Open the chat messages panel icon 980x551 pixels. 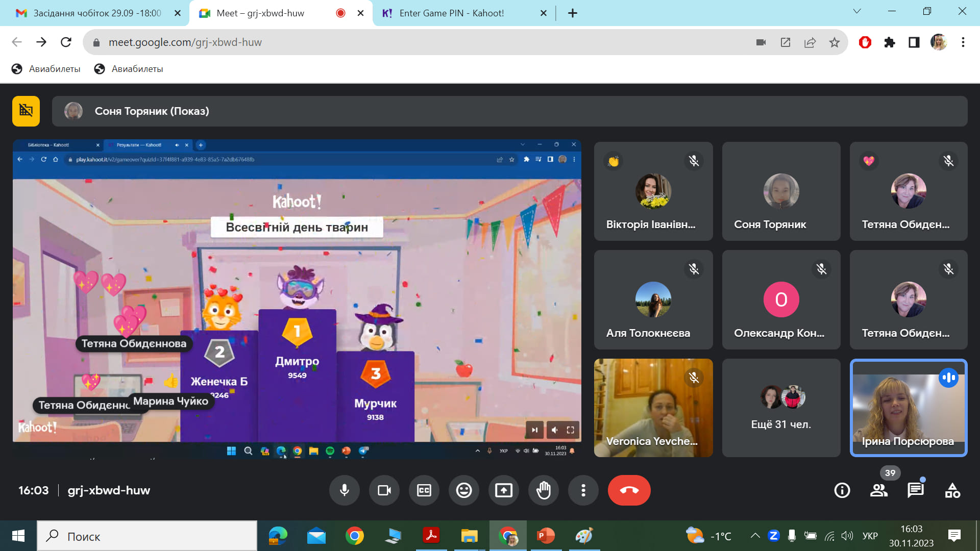coord(916,490)
